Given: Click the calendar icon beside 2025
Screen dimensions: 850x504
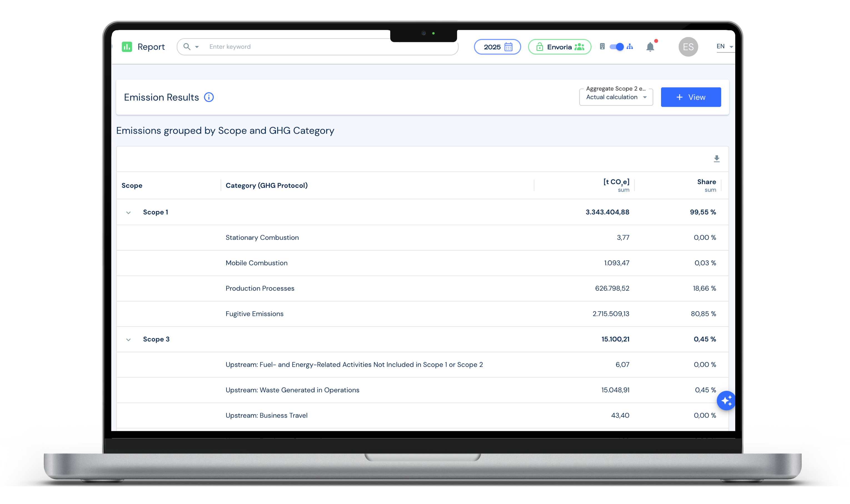Looking at the screenshot, I should tap(508, 47).
